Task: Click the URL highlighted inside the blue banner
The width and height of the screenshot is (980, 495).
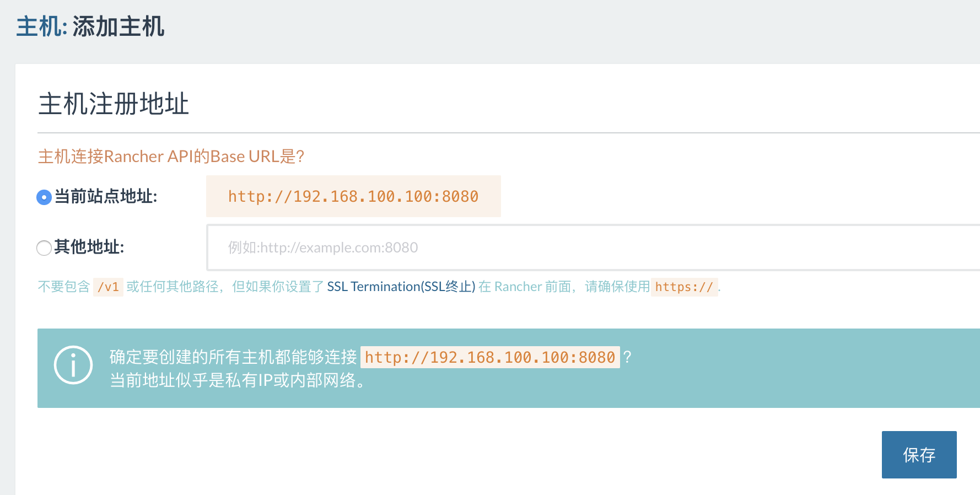Action: (490, 357)
